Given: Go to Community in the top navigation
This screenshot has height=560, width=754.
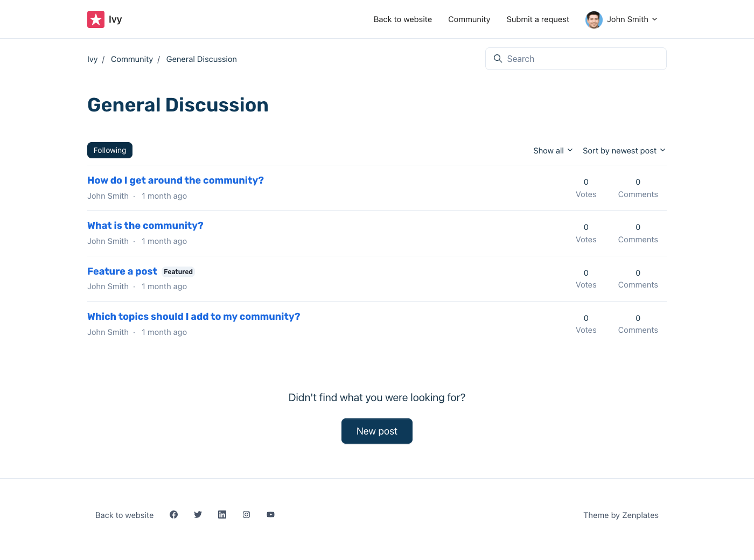Looking at the screenshot, I should 469,19.
